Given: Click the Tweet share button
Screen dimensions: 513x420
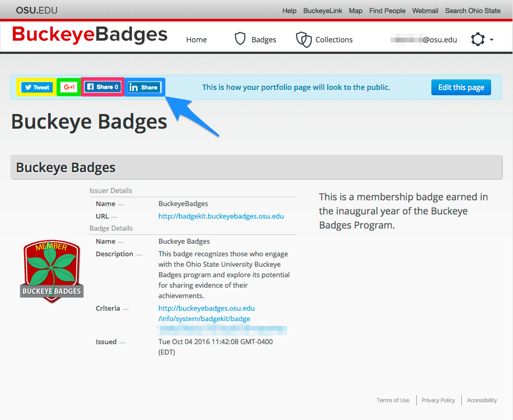Looking at the screenshot, I should [37, 87].
